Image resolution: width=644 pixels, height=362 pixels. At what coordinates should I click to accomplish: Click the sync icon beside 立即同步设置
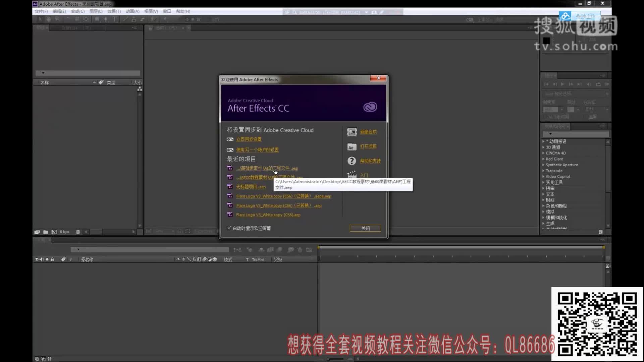coord(230,139)
